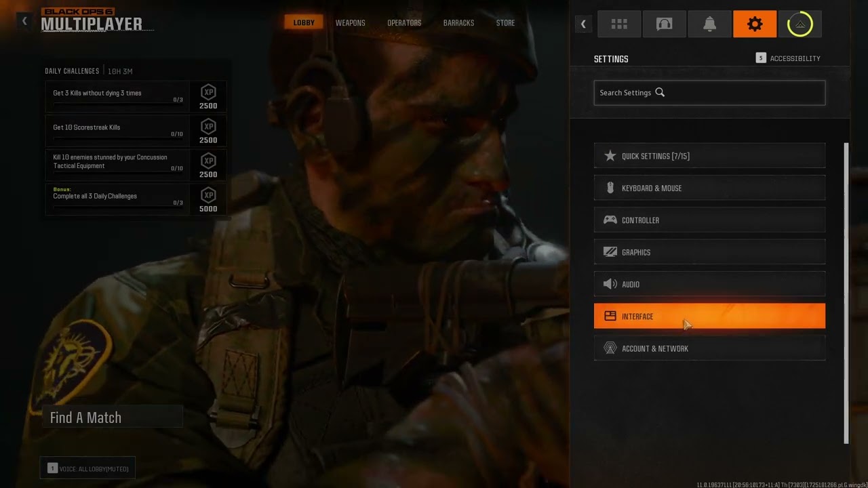Open Accessibility settings
The width and height of the screenshot is (868, 488).
(x=788, y=58)
